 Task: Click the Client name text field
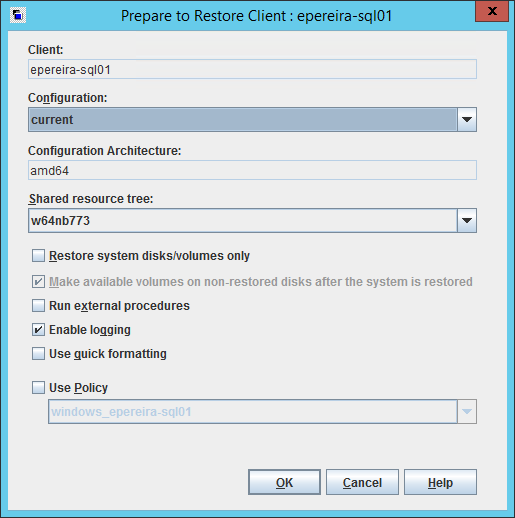252,69
